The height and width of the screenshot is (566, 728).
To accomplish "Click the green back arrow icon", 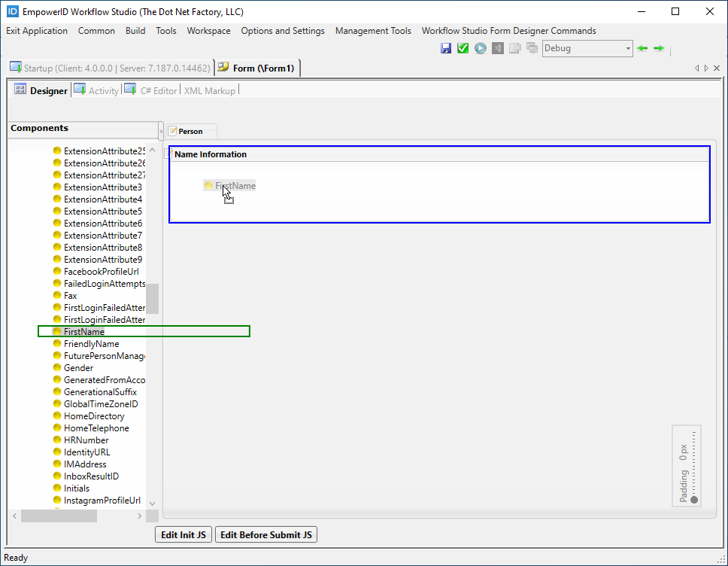I will point(642,48).
